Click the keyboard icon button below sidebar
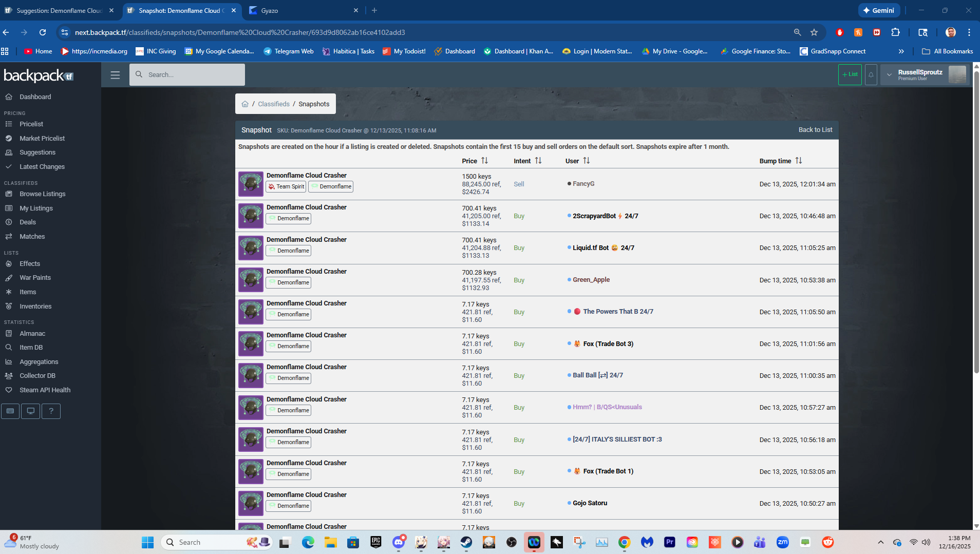The width and height of the screenshot is (980, 554). click(x=10, y=411)
